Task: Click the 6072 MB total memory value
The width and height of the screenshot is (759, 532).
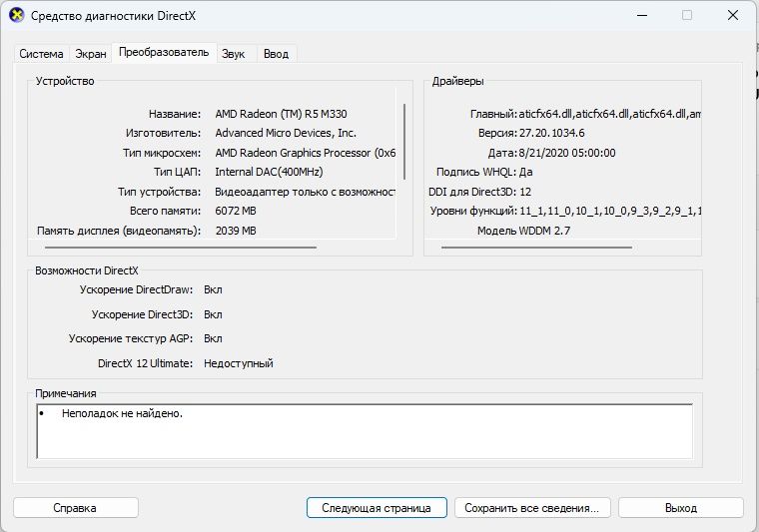Action: tap(236, 211)
